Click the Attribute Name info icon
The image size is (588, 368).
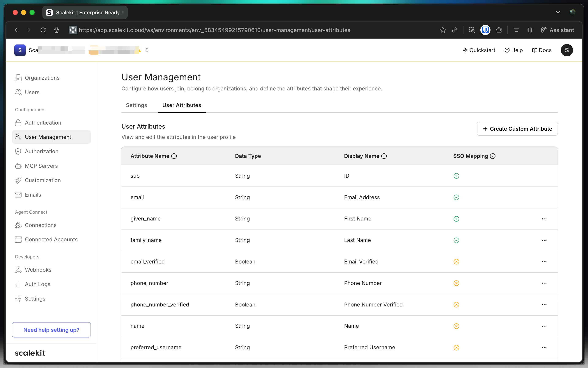click(x=174, y=156)
